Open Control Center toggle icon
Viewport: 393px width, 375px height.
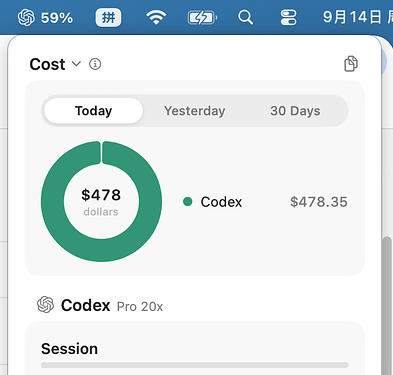[288, 17]
